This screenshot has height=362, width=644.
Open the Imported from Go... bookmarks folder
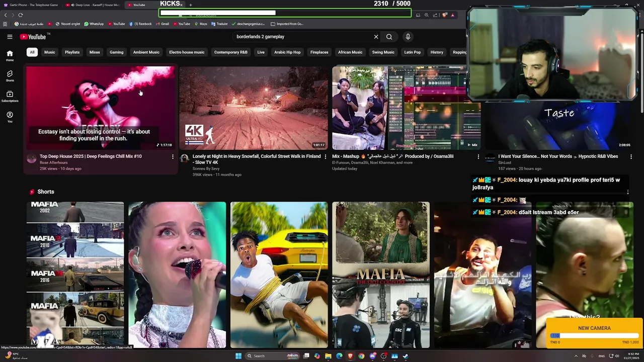[x=287, y=24]
